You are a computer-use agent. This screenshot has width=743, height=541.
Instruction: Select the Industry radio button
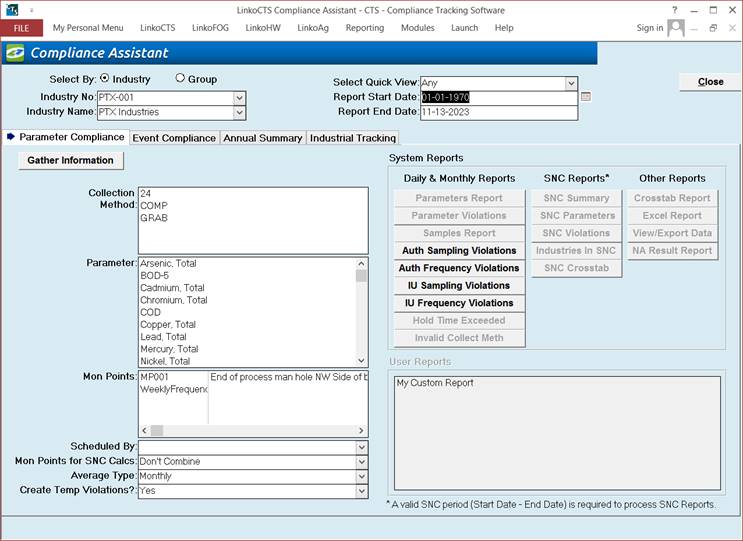coord(105,78)
